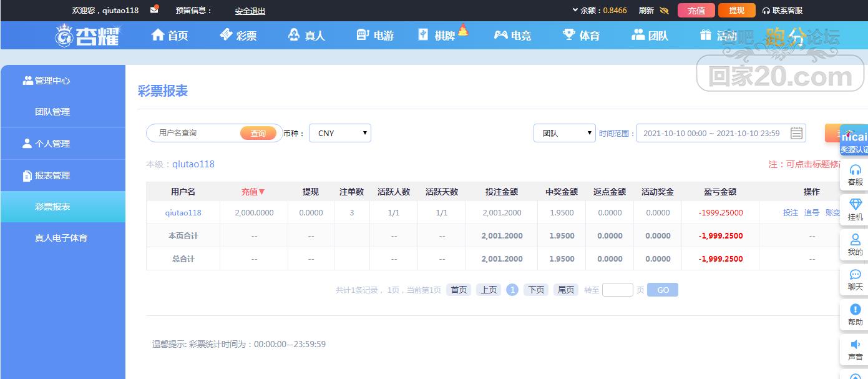Contact 联系客服 customer service in header
This screenshot has height=379, width=868.
[783, 11]
